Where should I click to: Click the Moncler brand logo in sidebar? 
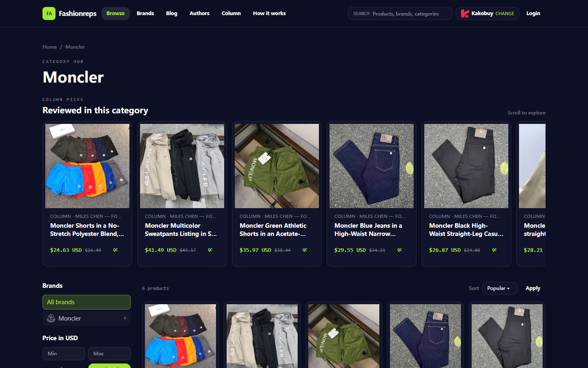51,318
